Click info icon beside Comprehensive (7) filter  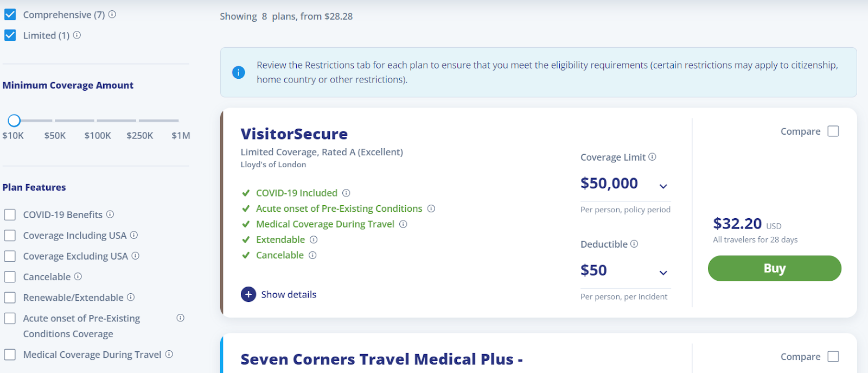coord(112,15)
